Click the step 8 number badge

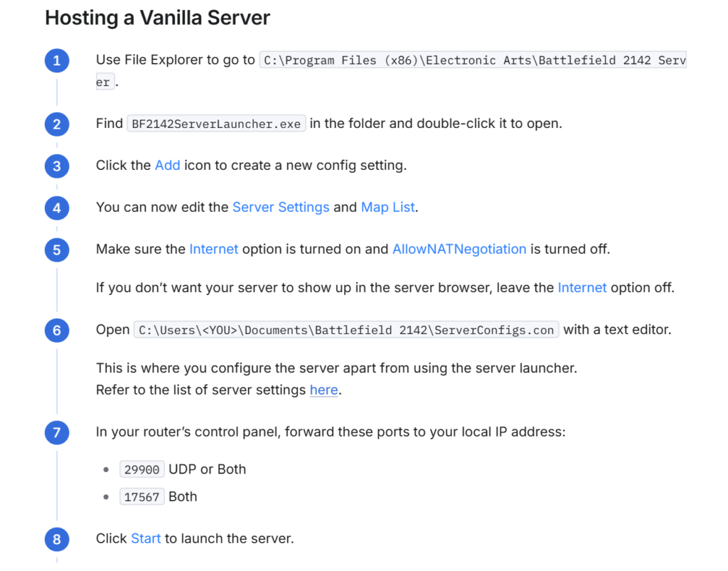point(57,539)
